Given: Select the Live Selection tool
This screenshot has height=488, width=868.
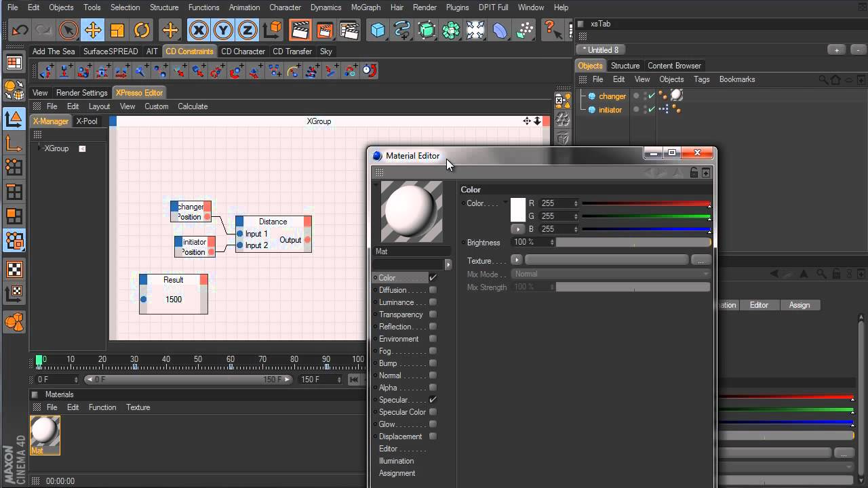Looking at the screenshot, I should 68,30.
